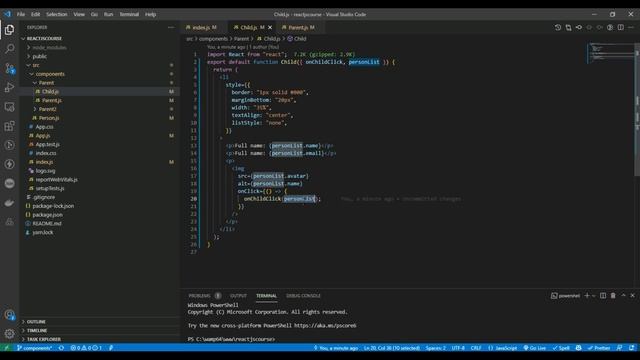Open the Explorer view in the activity bar
This screenshot has width=640, height=360.
pyautogui.click(x=9, y=30)
